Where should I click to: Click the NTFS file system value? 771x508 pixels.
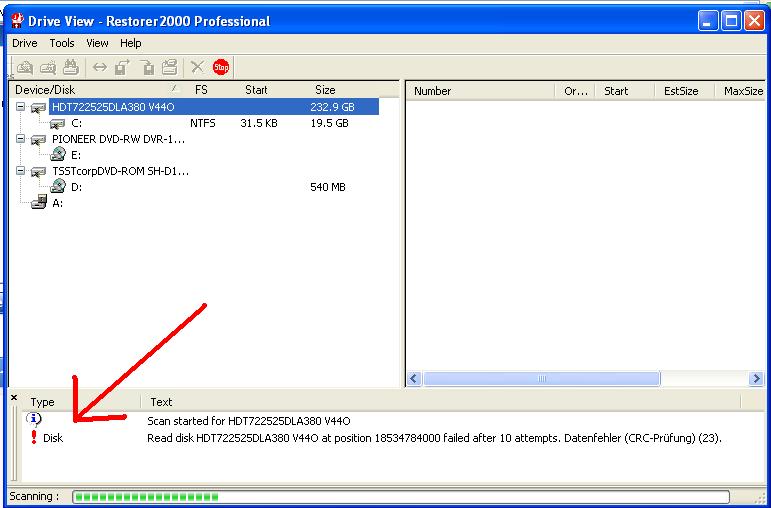tap(203, 123)
